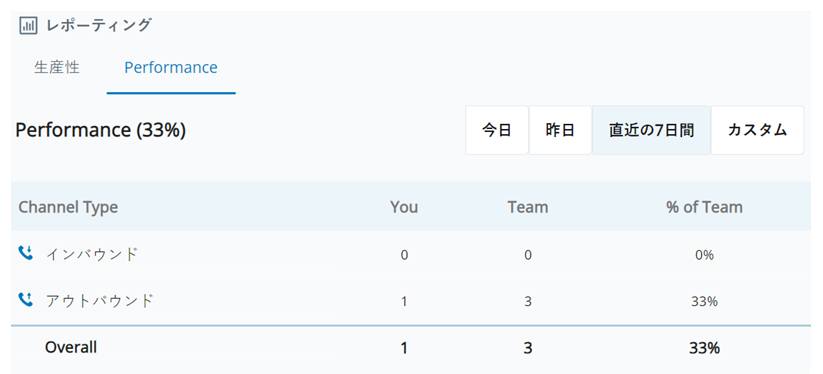The width and height of the screenshot is (823, 374).
Task: Click the Overall 33% total value
Action: pyautogui.click(x=704, y=347)
